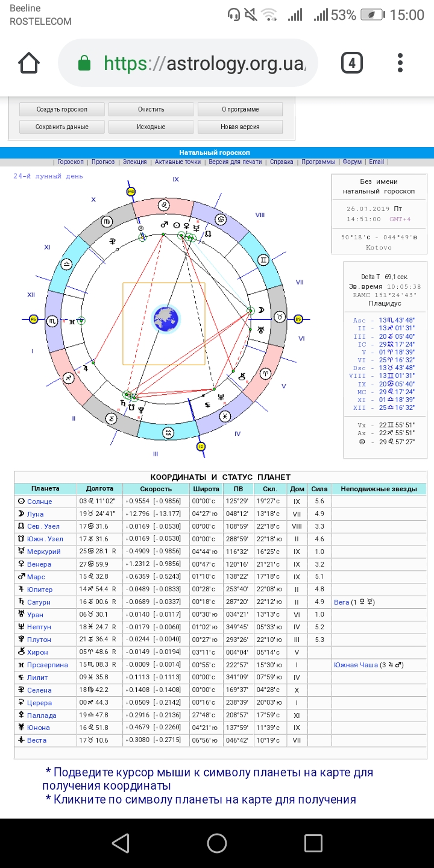Open Версия для печати menu item
Image resolution: width=434 pixels, height=868 pixels.
pyautogui.click(x=235, y=162)
